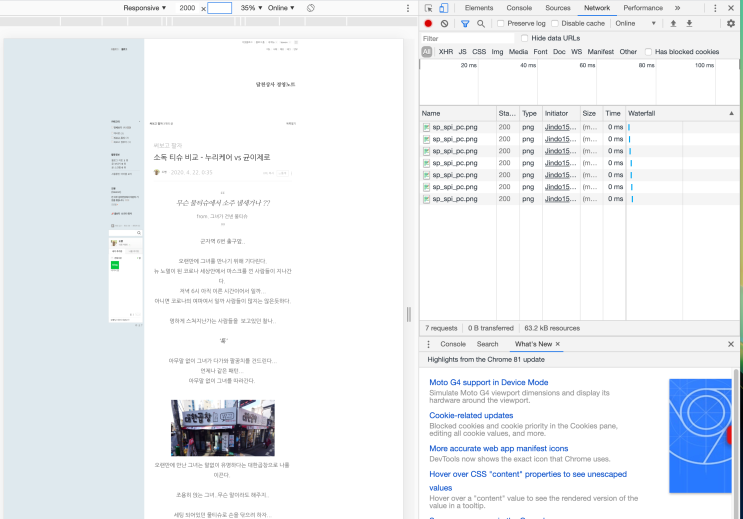Sort by the Initiator column header
This screenshot has height=519, width=743.
(x=561, y=113)
